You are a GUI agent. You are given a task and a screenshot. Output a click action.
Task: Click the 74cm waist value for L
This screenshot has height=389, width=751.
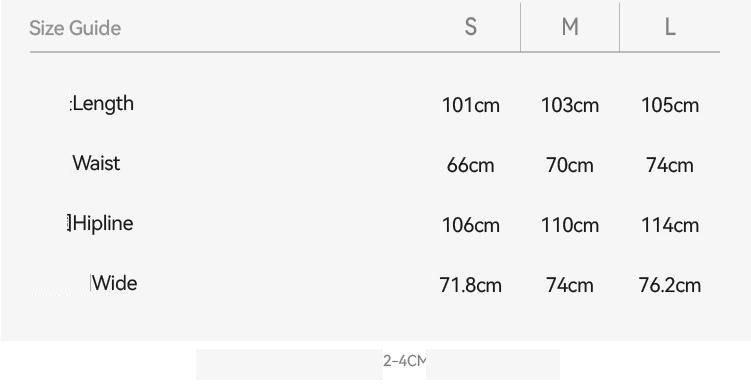670,166
